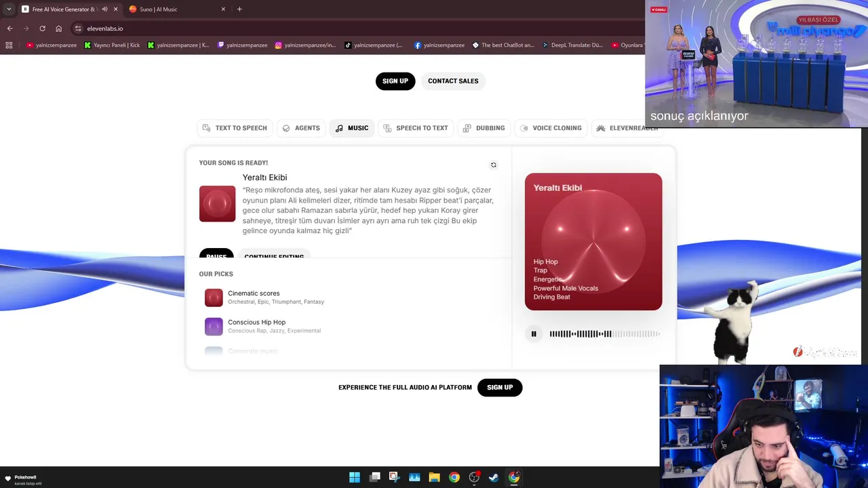View site information icon in address bar
This screenshot has width=868, height=488.
click(78, 28)
